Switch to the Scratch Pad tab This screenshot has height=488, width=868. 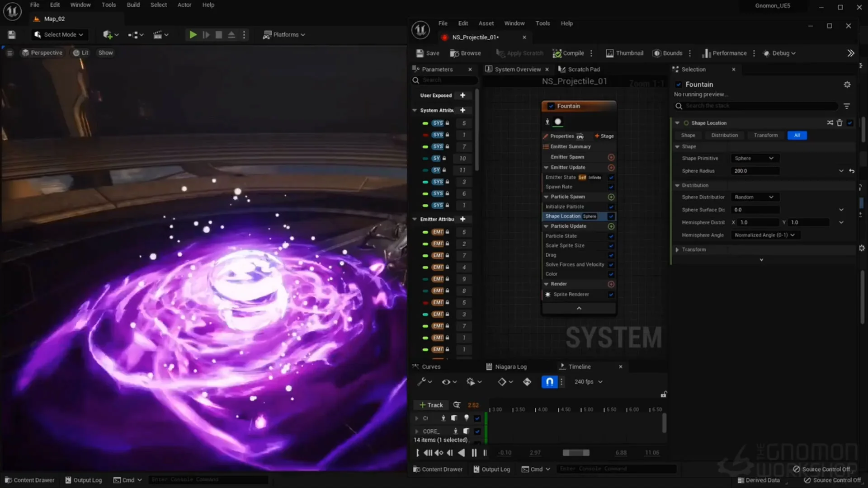point(579,70)
